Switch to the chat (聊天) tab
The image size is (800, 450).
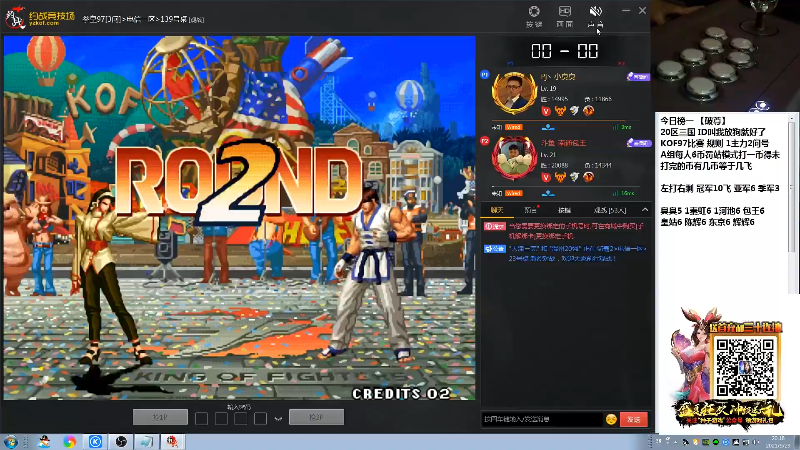(x=497, y=210)
